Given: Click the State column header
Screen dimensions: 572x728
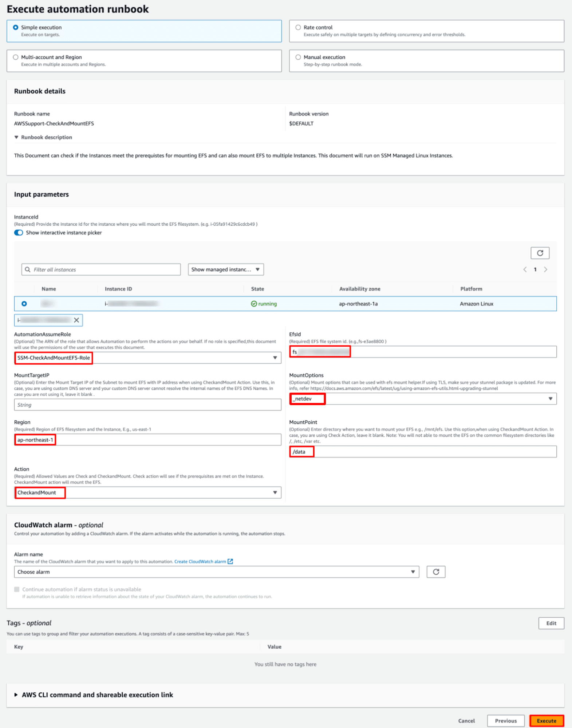Looking at the screenshot, I should point(257,289).
